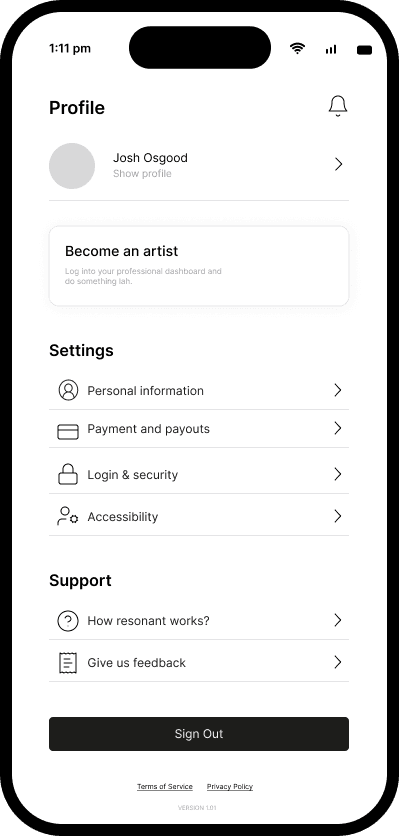Click the battery status icon
The width and height of the screenshot is (399, 836).
pyautogui.click(x=364, y=50)
